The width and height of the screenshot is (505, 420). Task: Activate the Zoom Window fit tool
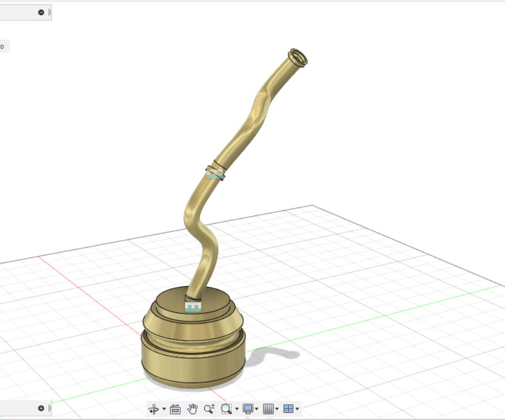coord(226,409)
